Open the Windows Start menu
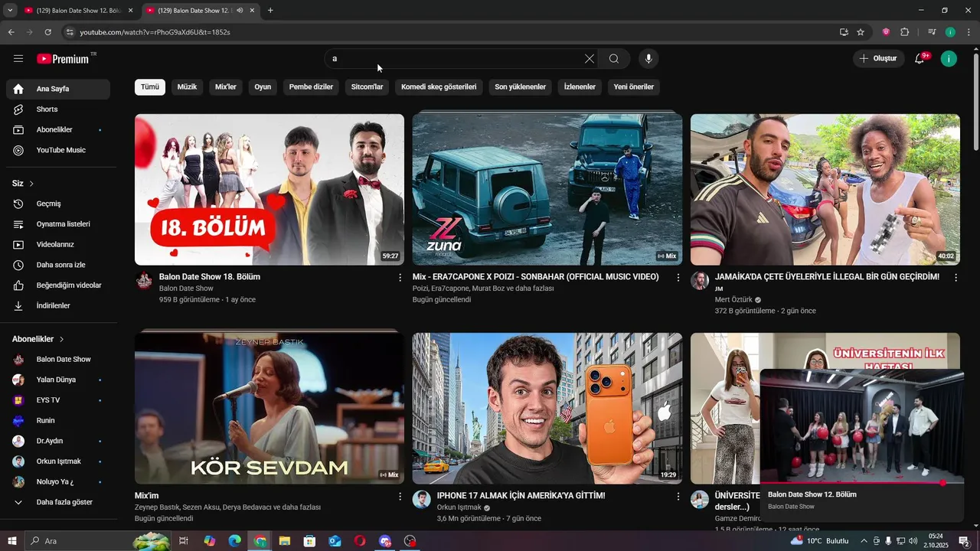Screen dimensions: 980x551 tap(12, 541)
